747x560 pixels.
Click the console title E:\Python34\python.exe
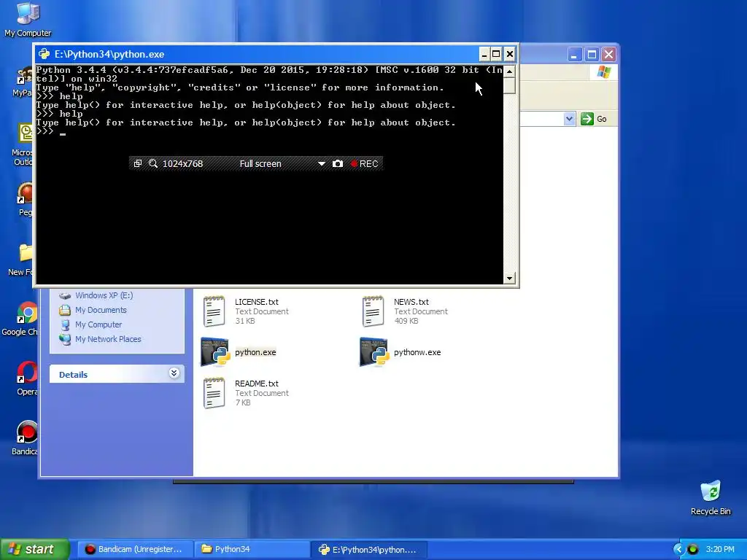pos(109,54)
